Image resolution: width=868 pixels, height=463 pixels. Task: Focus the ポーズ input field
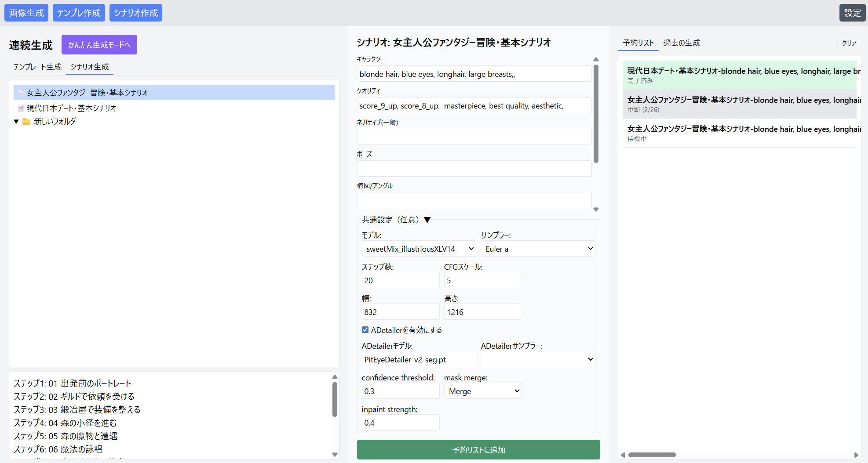coord(474,169)
